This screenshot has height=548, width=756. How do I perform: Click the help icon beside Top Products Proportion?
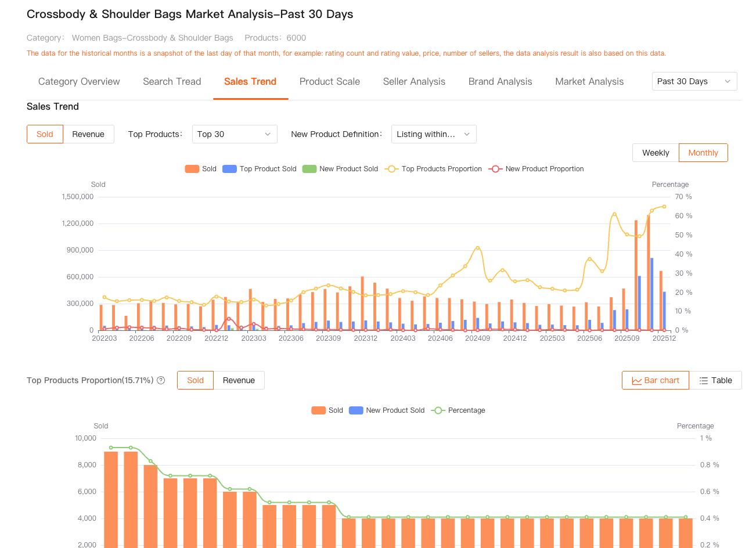point(161,380)
